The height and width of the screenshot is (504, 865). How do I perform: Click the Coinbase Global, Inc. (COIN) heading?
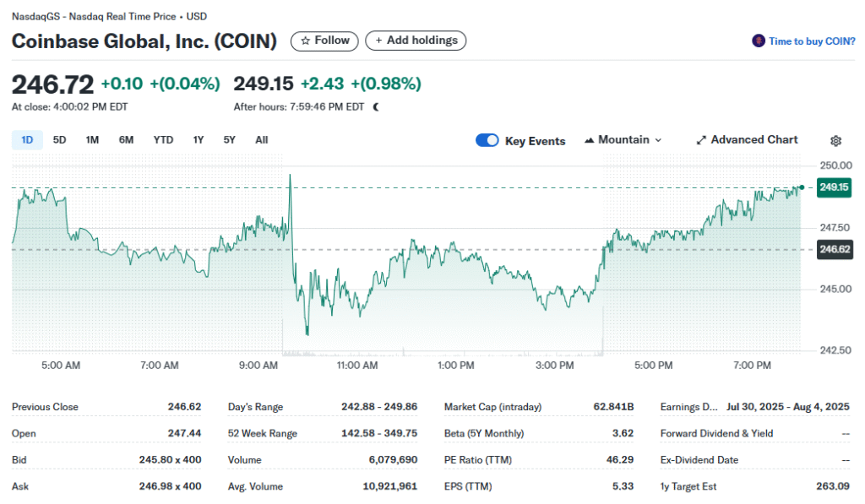[144, 41]
